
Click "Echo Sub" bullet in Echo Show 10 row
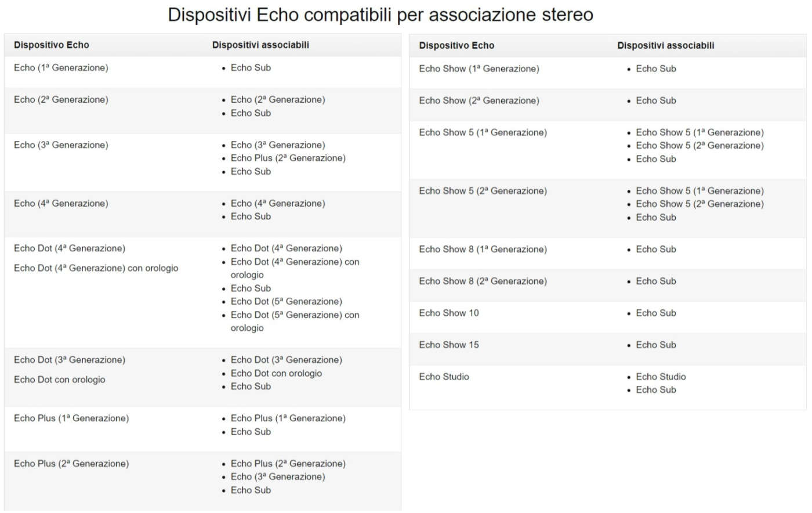coord(655,313)
